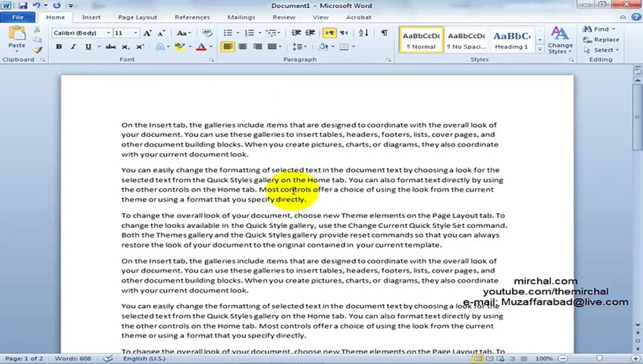Open the font name dropdown
Screen dimensions: 643x364
(x=108, y=33)
